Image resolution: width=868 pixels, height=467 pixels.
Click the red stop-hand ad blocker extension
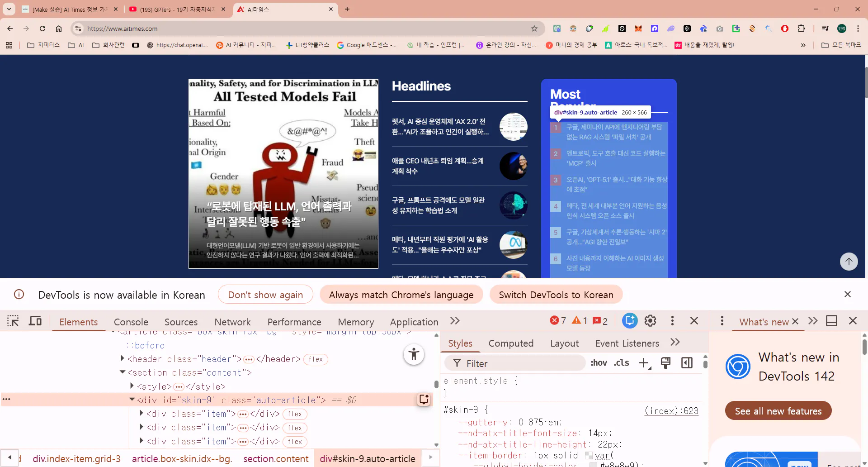(x=785, y=29)
